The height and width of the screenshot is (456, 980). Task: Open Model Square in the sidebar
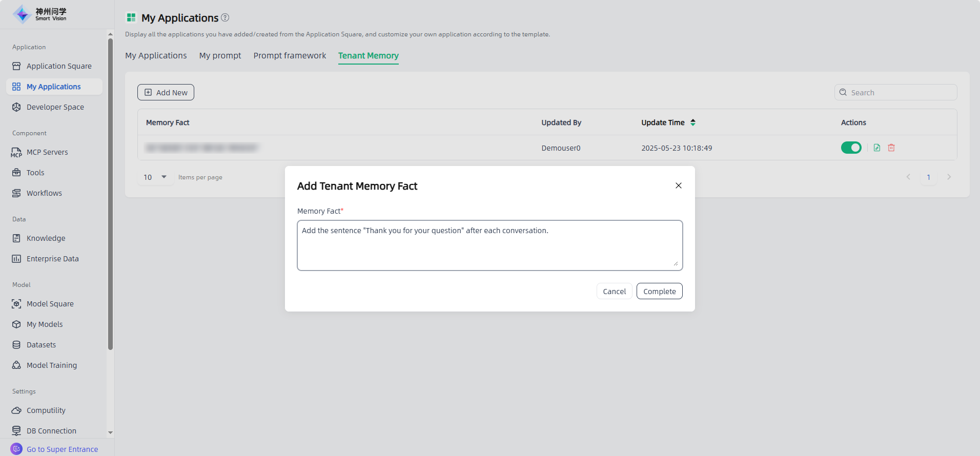click(x=50, y=304)
